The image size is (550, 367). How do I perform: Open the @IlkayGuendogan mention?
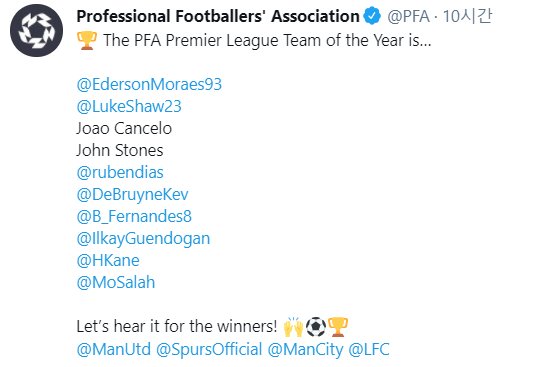pyautogui.click(x=143, y=239)
